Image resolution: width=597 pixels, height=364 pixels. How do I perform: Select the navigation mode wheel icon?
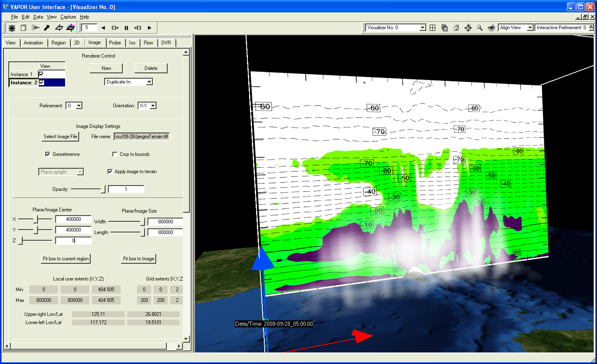coord(12,28)
